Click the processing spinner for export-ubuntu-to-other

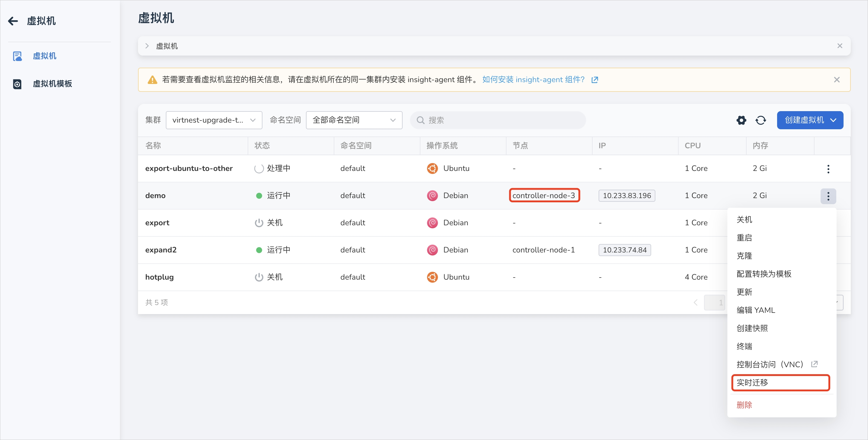click(x=259, y=169)
